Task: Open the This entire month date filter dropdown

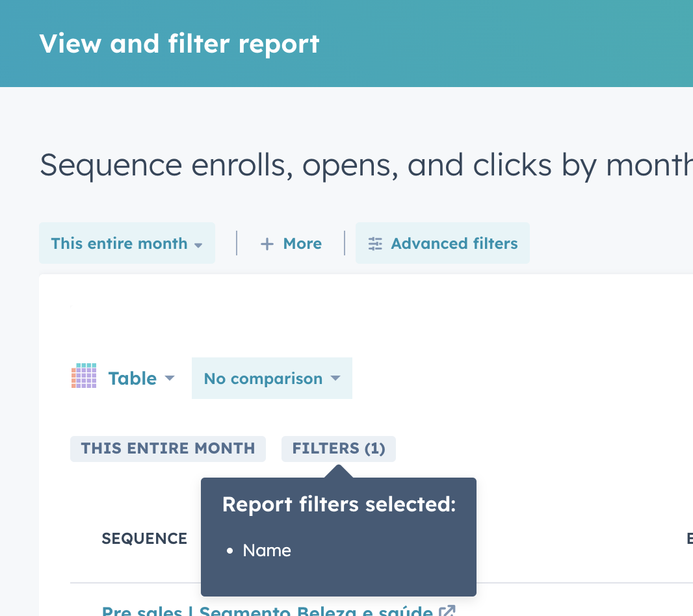Action: pyautogui.click(x=127, y=243)
